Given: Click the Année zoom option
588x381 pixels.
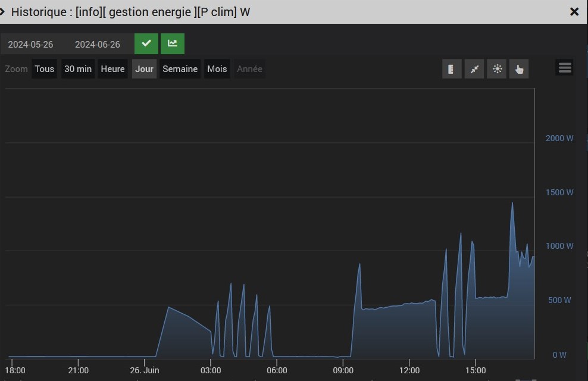Looking at the screenshot, I should [249, 69].
